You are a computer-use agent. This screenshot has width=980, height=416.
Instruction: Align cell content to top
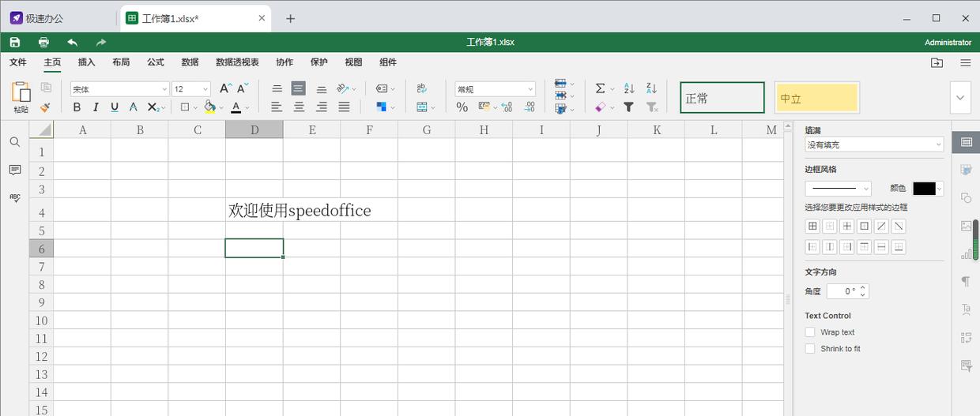277,88
